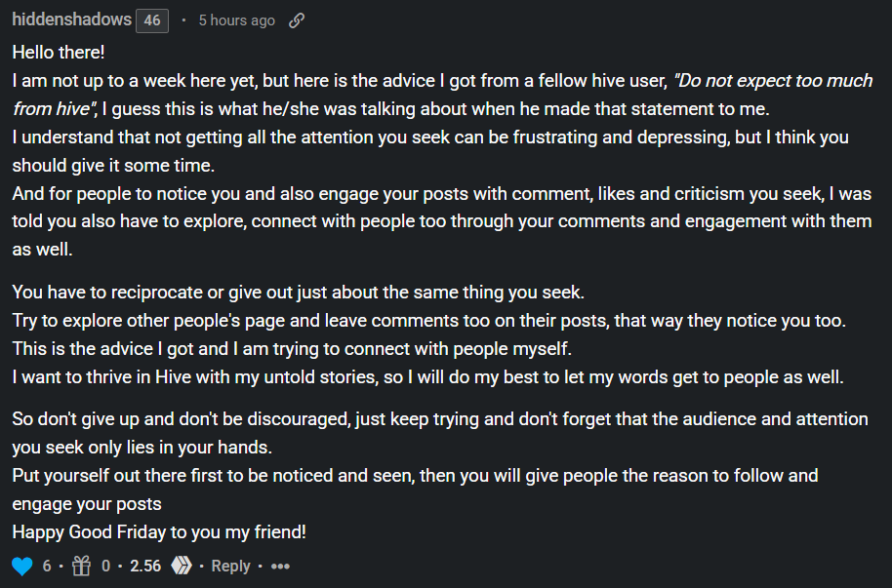
Task: Click the line 'Try to explore other people's page'
Action: click(429, 321)
